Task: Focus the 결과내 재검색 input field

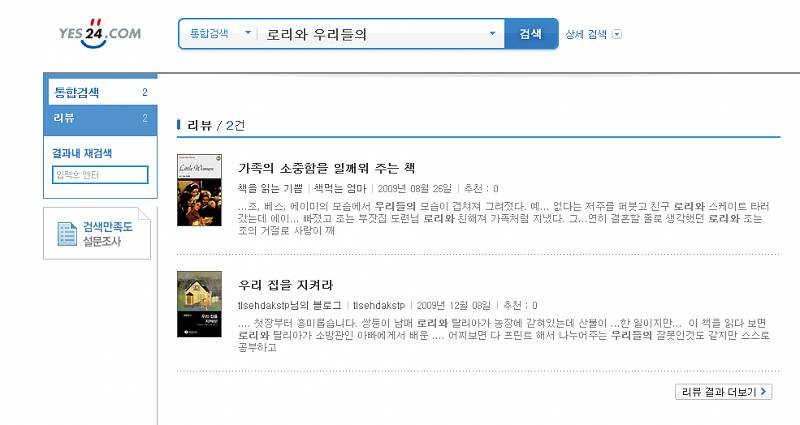Action: [100, 175]
